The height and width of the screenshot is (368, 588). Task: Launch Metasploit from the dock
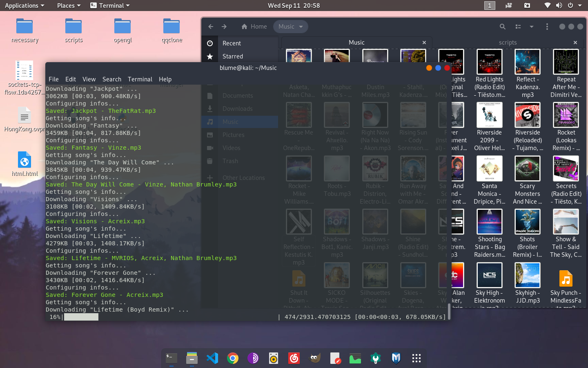(396, 359)
